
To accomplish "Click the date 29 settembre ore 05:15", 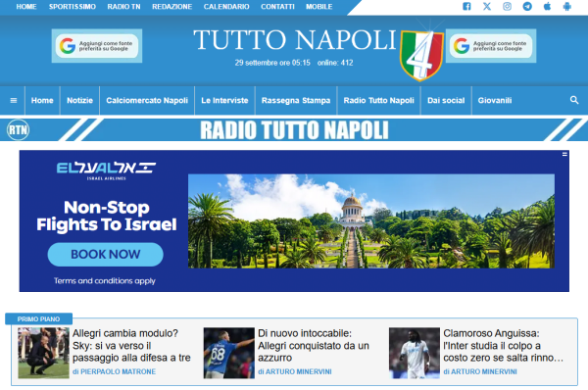I will click(x=272, y=63).
